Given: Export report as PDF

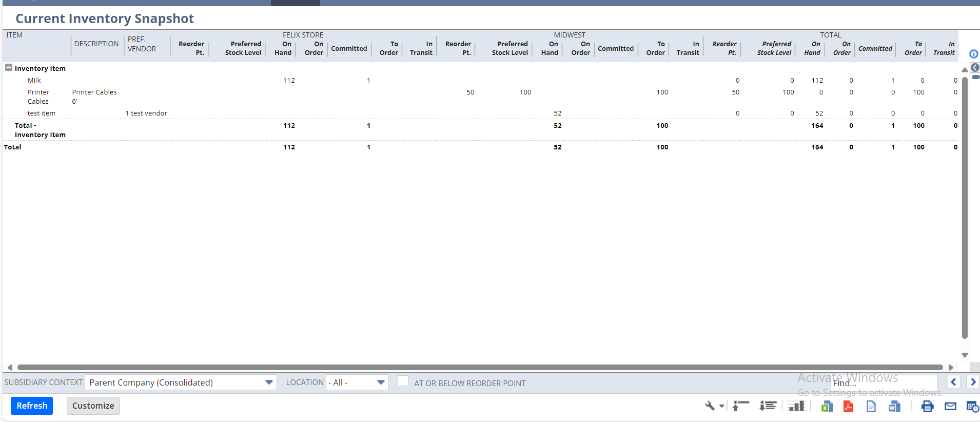Looking at the screenshot, I should [x=848, y=407].
